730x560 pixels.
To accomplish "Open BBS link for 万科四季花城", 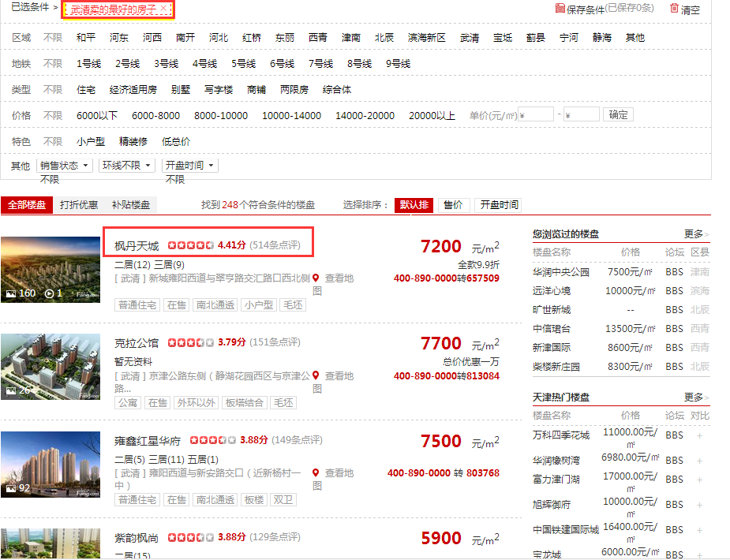I will pos(674,435).
